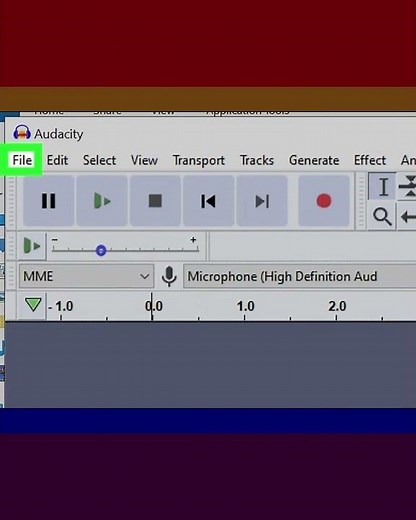The height and width of the screenshot is (520, 416).
Task: Open the Select menu
Action: tap(99, 160)
